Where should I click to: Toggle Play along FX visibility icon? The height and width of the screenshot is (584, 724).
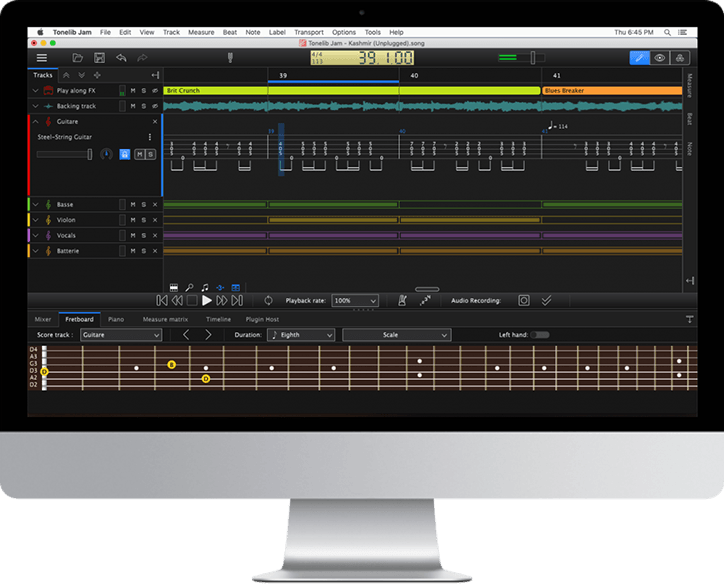point(155,90)
